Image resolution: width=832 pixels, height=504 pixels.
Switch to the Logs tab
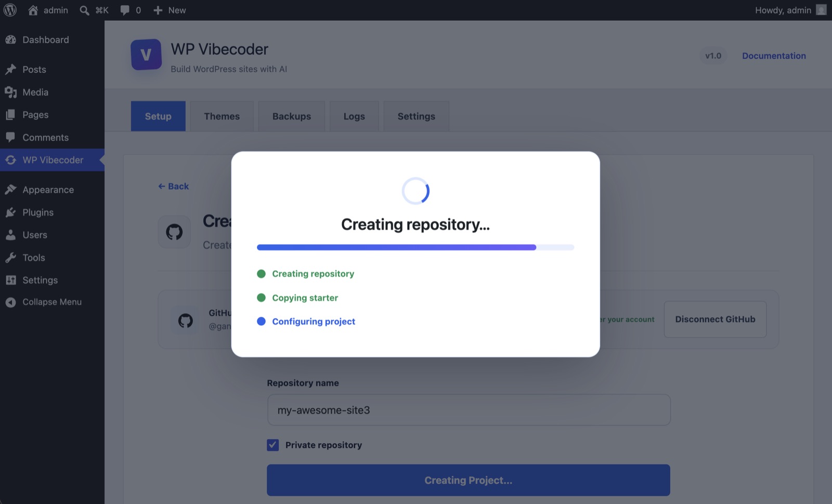click(354, 116)
